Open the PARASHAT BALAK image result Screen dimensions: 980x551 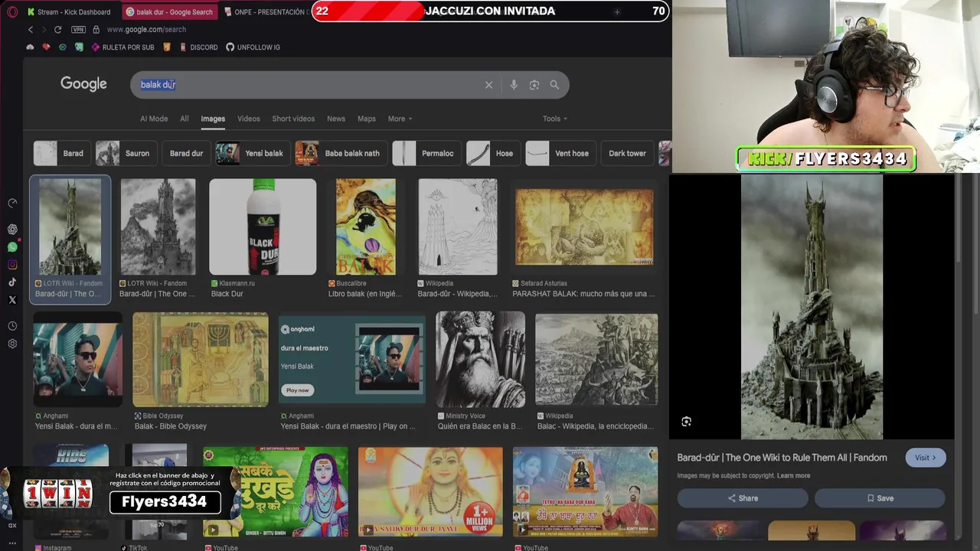(584, 227)
